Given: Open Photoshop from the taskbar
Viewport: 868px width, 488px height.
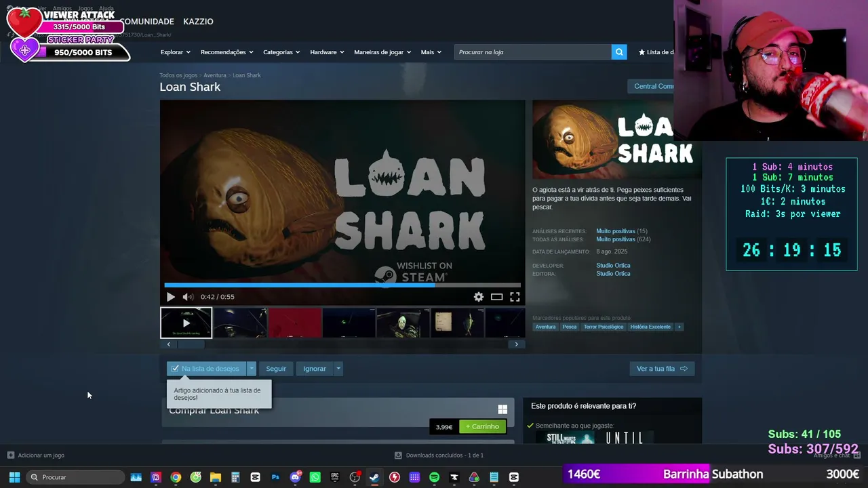Looking at the screenshot, I should pos(275,477).
